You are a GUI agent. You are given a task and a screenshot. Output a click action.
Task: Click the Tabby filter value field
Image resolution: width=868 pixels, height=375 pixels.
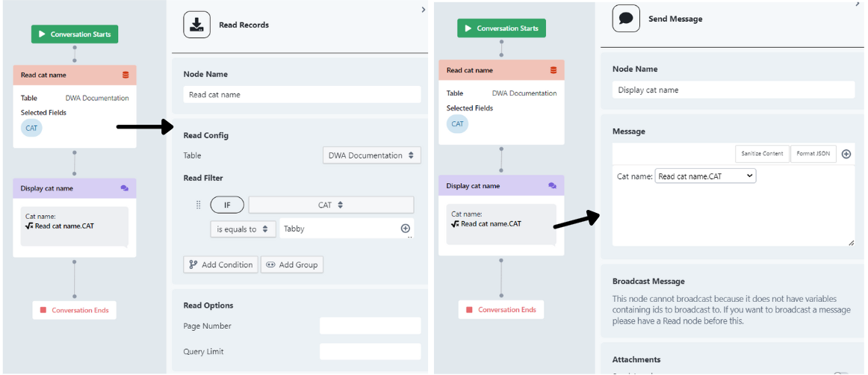338,229
